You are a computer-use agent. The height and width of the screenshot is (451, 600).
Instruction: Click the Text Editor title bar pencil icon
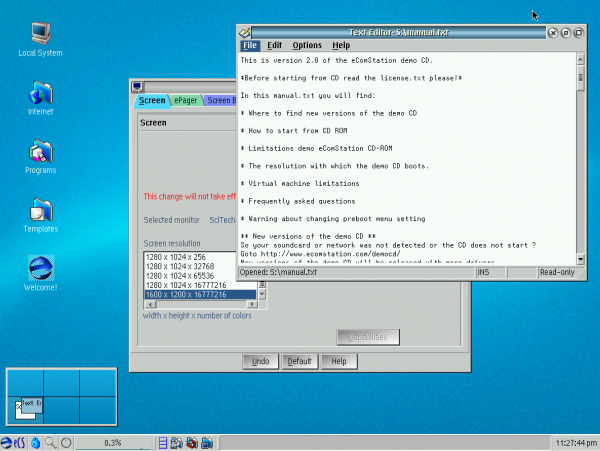tap(245, 33)
